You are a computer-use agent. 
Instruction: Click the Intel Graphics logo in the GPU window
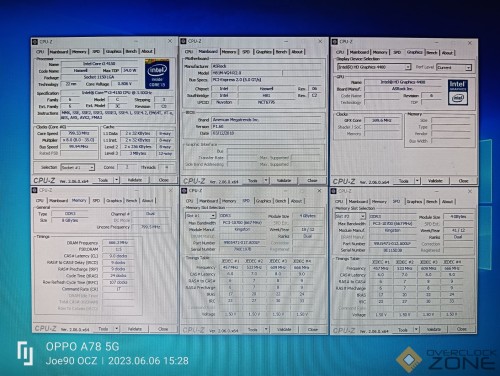[x=458, y=92]
